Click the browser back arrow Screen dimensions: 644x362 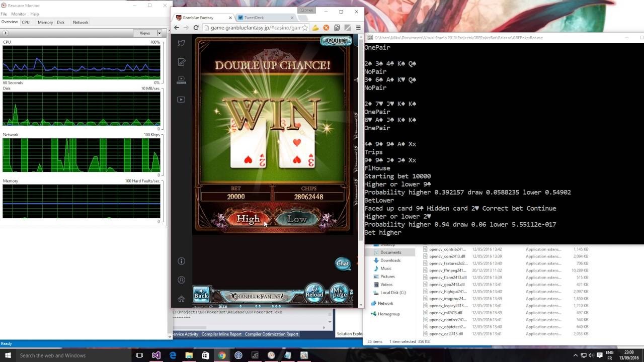click(x=177, y=28)
